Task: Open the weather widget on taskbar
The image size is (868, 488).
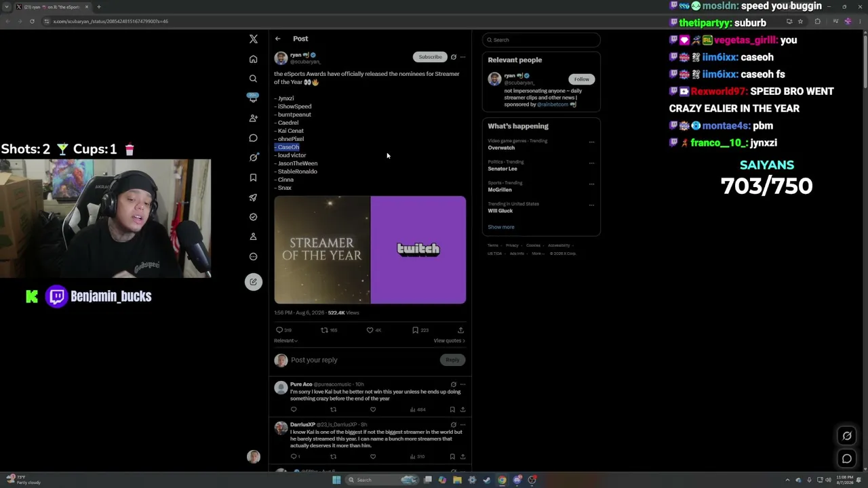Action: point(24,480)
